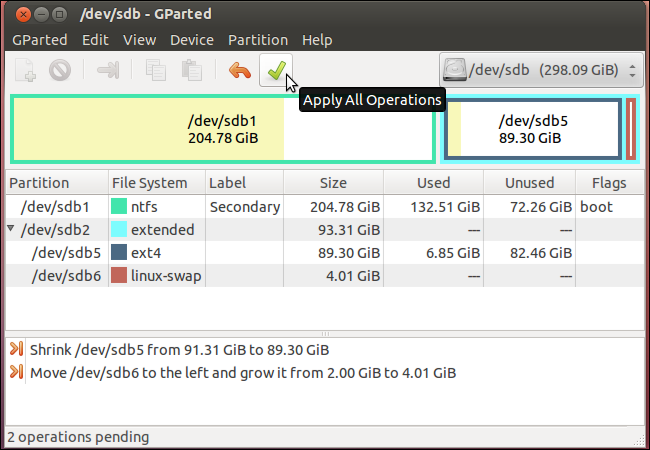Select /dev/sdb5 block in disk map
Image resolution: width=650 pixels, height=450 pixels.
tap(533, 129)
